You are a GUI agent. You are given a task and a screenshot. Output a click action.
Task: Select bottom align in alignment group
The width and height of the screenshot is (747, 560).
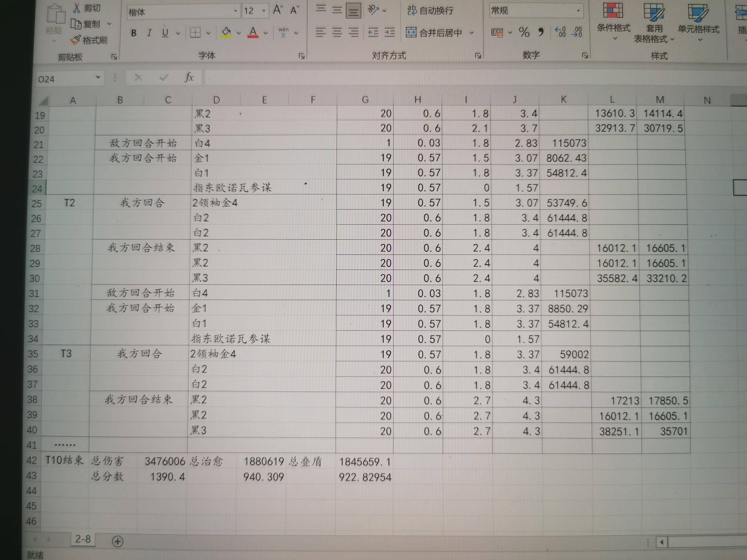point(353,11)
